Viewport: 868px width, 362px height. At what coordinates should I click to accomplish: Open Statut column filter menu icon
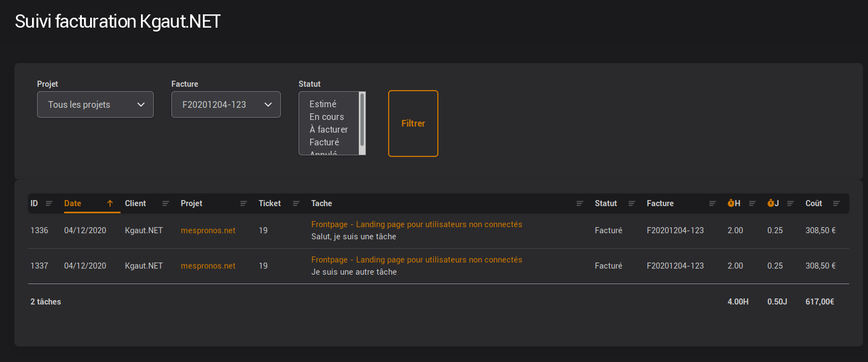point(631,203)
